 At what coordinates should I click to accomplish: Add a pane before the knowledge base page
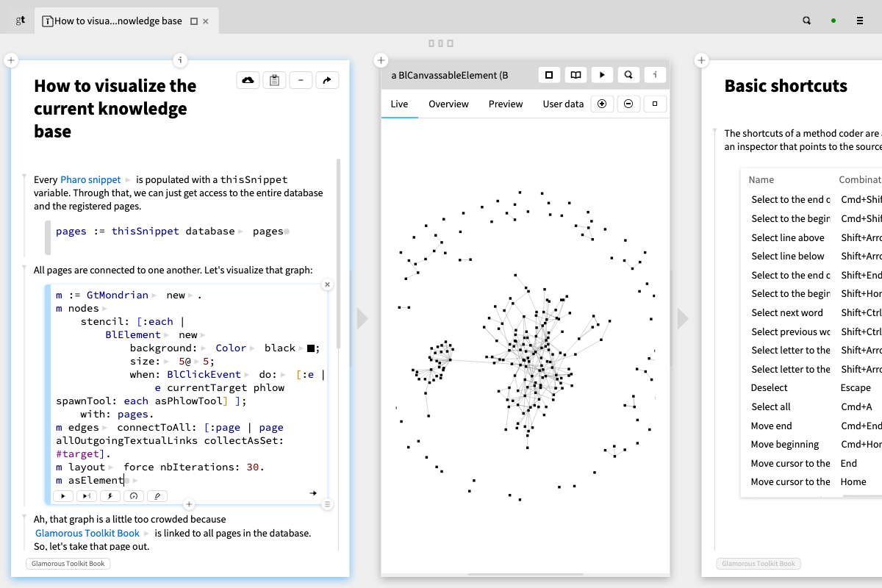11,60
